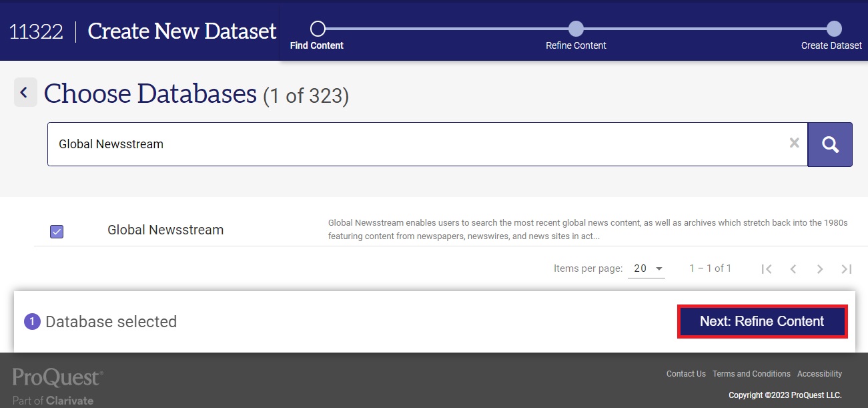The image size is (868, 408).
Task: Uncheck the Global Newsstream checkbox
Action: click(x=57, y=232)
